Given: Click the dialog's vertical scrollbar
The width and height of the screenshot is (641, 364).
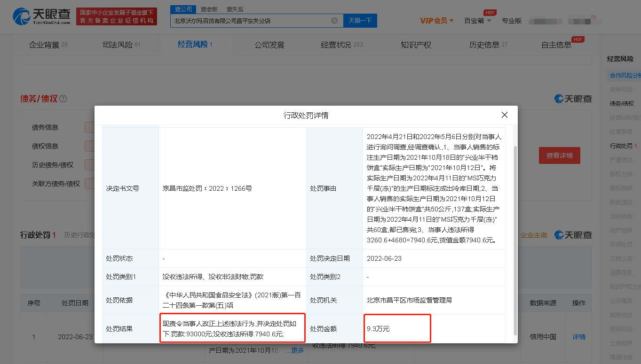Looking at the screenshot, I should point(515,235).
